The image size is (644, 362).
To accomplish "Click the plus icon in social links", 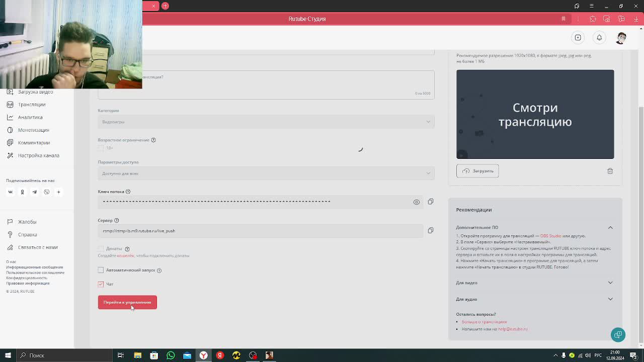I will (x=58, y=192).
